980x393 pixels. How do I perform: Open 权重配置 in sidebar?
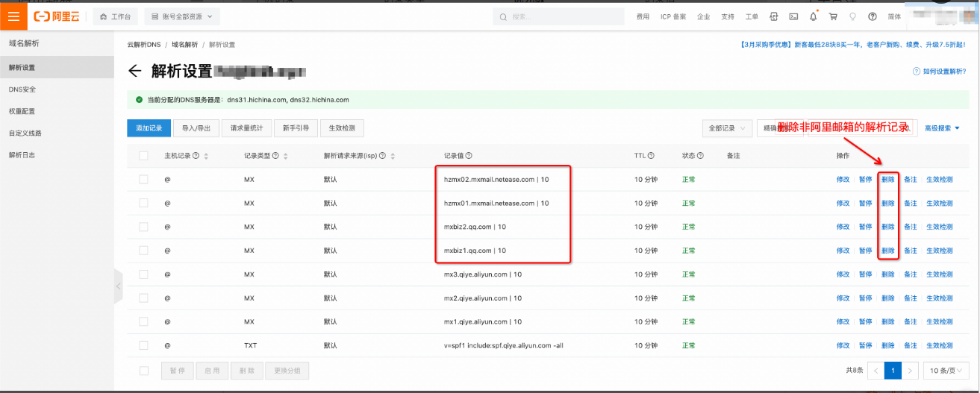(57, 111)
